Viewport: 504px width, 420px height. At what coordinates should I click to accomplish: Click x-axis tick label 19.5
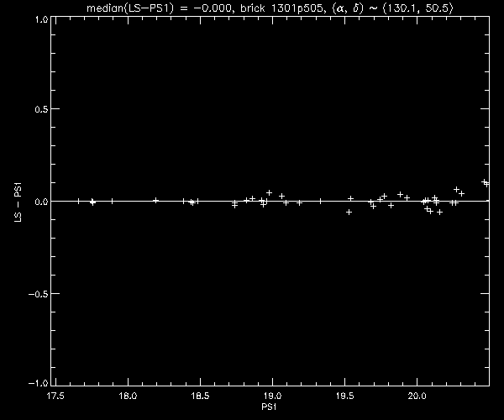coord(344,396)
